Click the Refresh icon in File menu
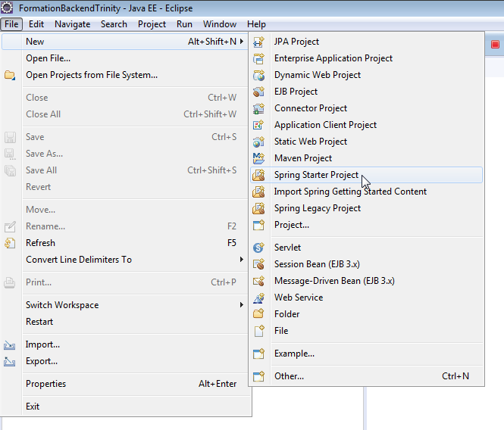The image size is (504, 430). 10,243
